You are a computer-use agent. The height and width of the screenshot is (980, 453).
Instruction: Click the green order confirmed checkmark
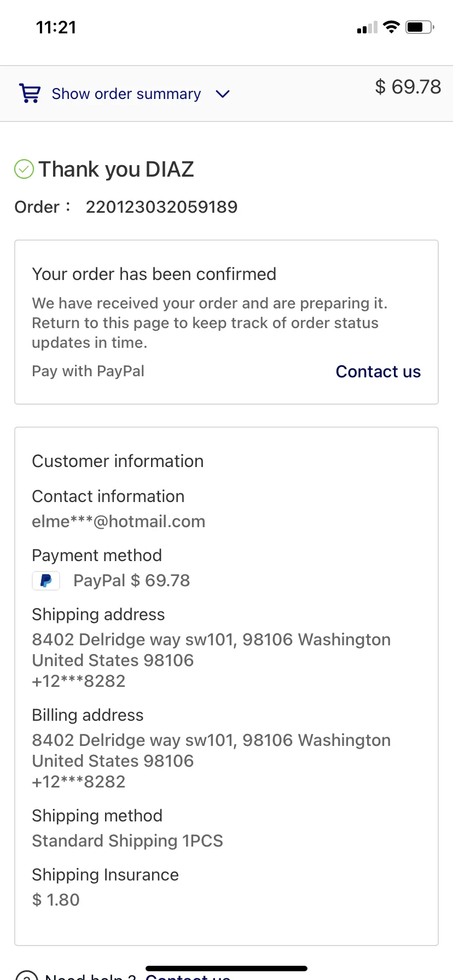pos(24,169)
